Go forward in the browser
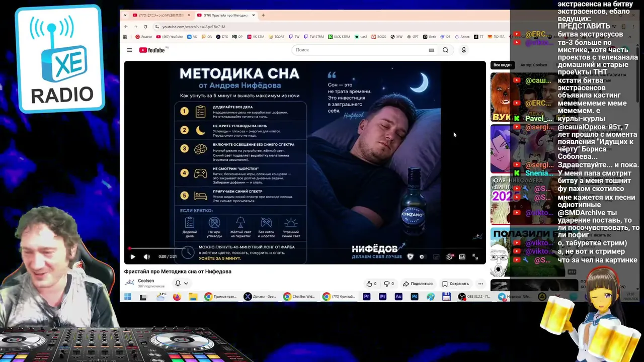The image size is (644, 362). click(x=135, y=27)
